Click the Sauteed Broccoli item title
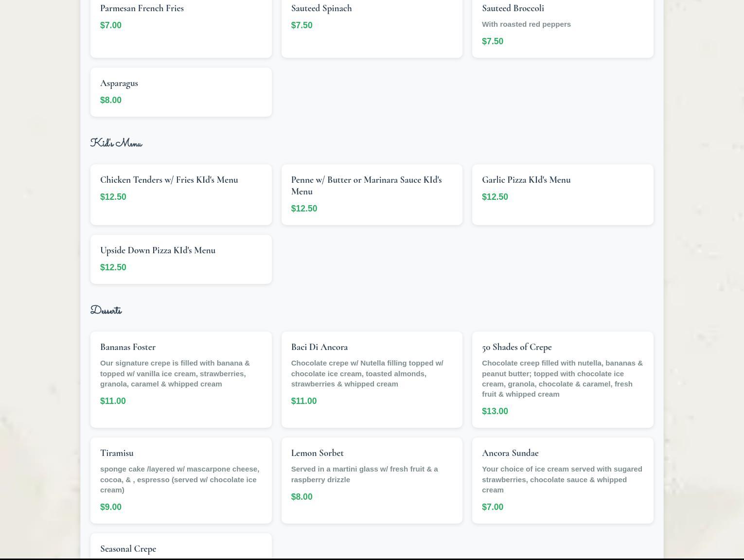The height and width of the screenshot is (560, 744). [x=513, y=8]
